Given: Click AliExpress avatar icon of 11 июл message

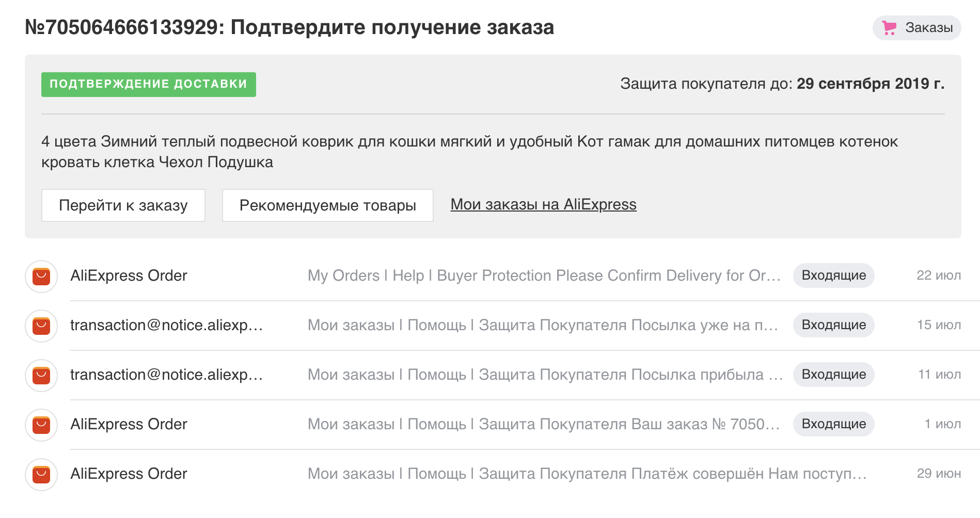Looking at the screenshot, I should [41, 375].
